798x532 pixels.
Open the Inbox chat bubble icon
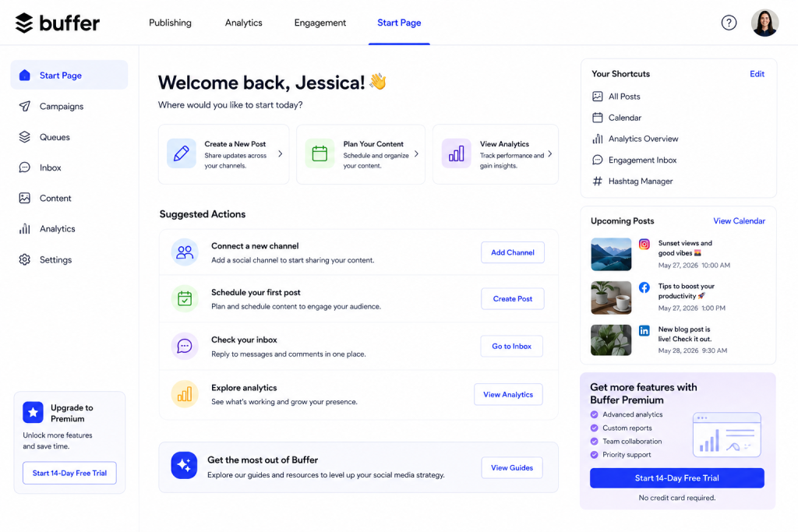click(x=24, y=167)
